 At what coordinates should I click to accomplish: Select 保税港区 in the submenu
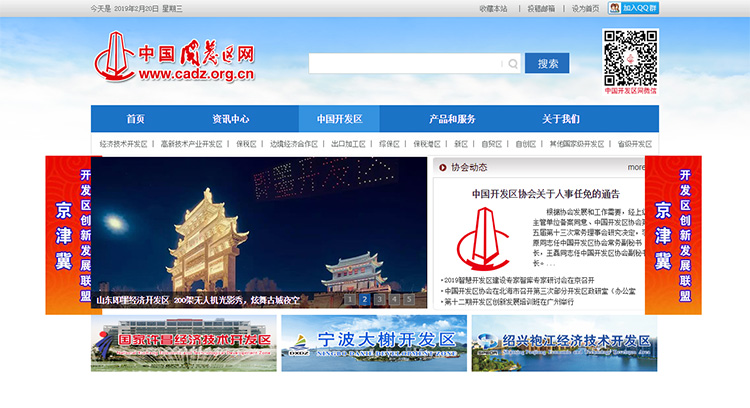coord(427,144)
